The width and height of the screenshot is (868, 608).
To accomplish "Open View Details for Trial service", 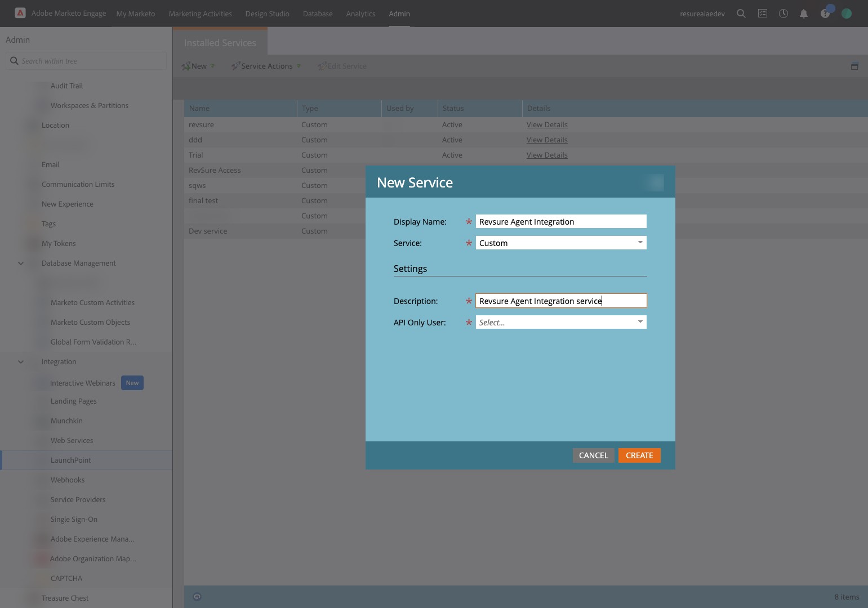I will 547,155.
